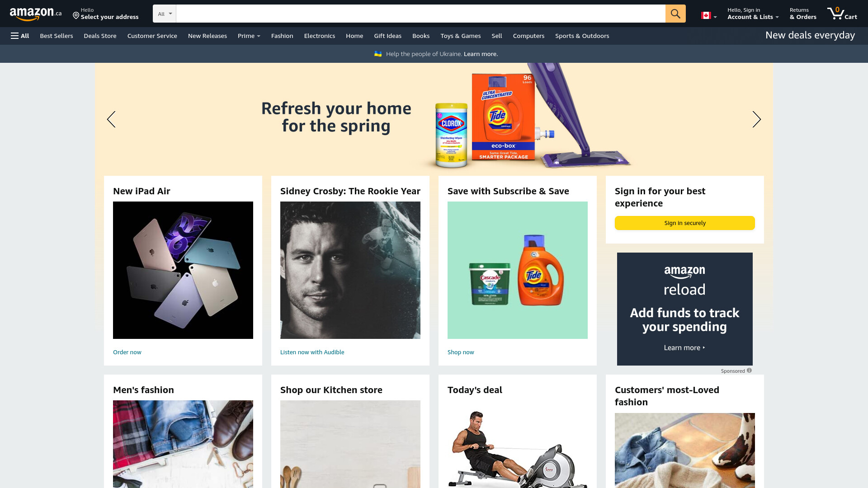Open Account & Lists dropdown
This screenshot has height=488, width=868.
click(753, 14)
